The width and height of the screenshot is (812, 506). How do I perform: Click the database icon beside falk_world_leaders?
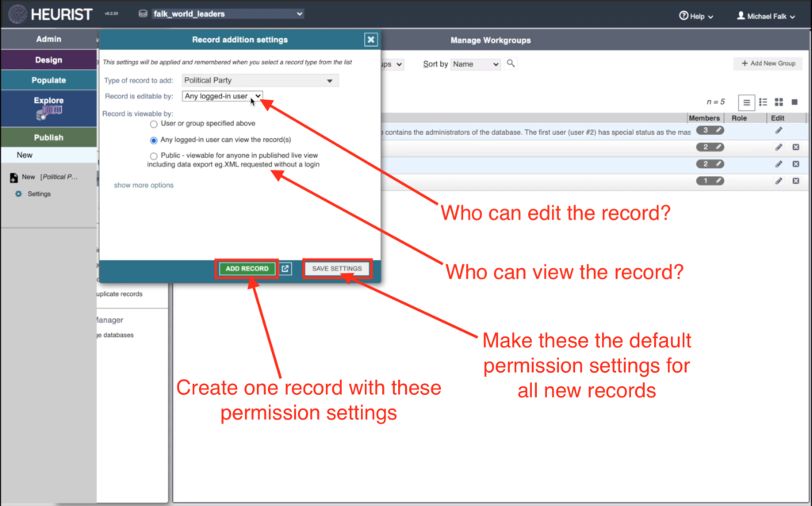coord(143,14)
